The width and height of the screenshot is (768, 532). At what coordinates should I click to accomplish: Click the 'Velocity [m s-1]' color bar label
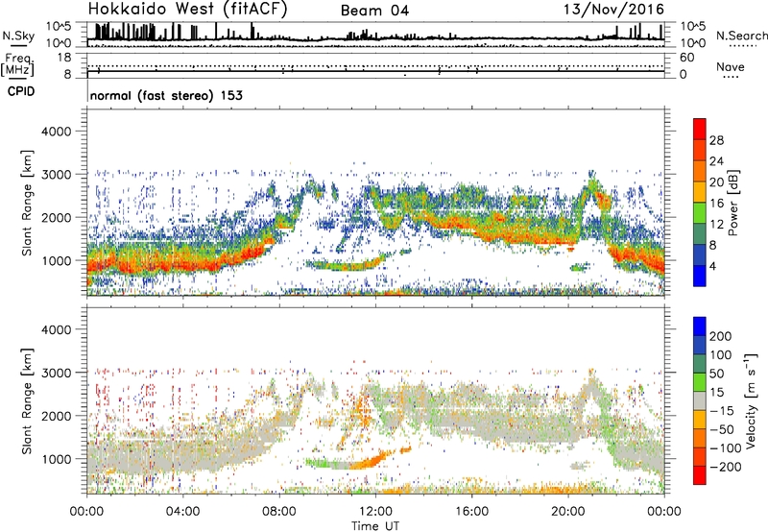coord(751,400)
